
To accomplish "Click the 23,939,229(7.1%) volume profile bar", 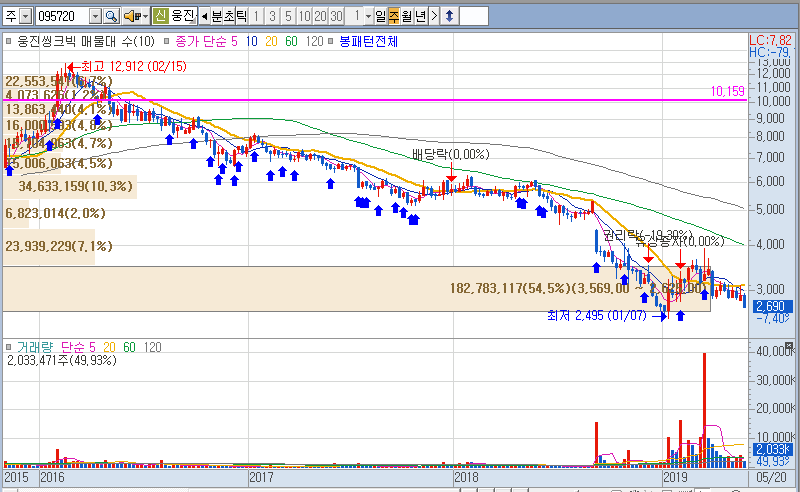I will [x=49, y=247].
